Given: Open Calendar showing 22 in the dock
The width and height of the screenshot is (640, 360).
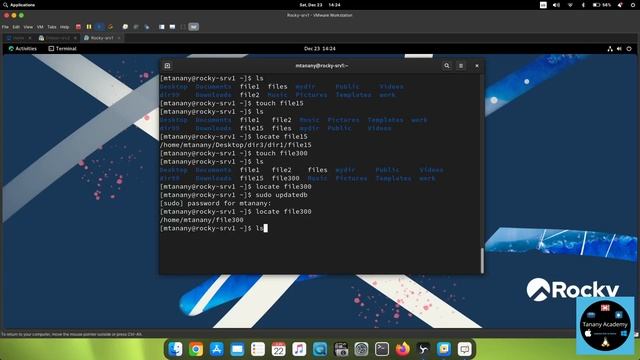Looking at the screenshot, I should tap(278, 349).
